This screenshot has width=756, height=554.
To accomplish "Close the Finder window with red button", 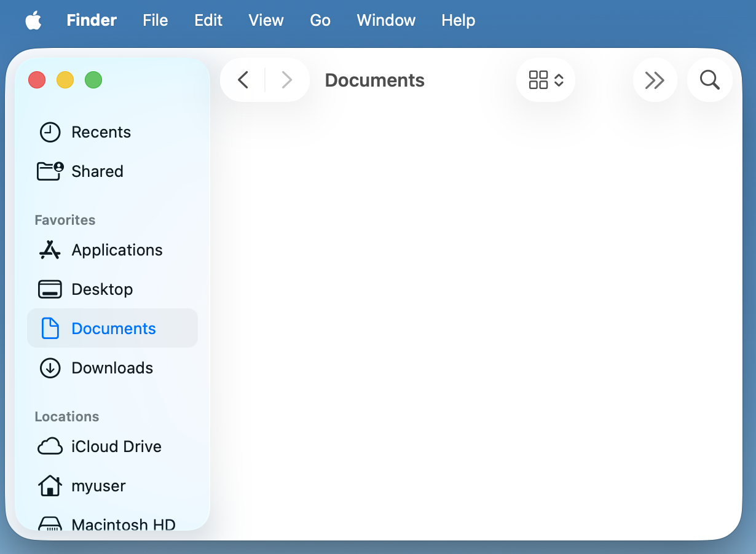I will coord(37,80).
